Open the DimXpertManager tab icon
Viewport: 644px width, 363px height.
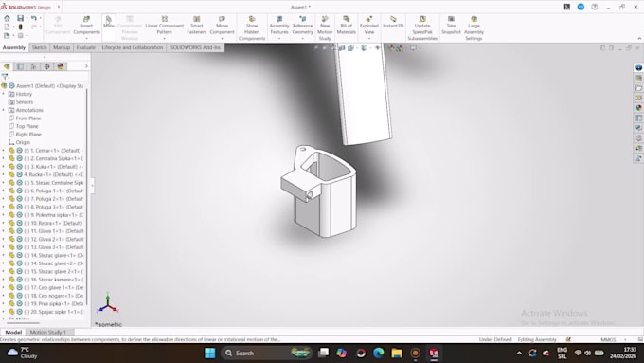(x=46, y=66)
